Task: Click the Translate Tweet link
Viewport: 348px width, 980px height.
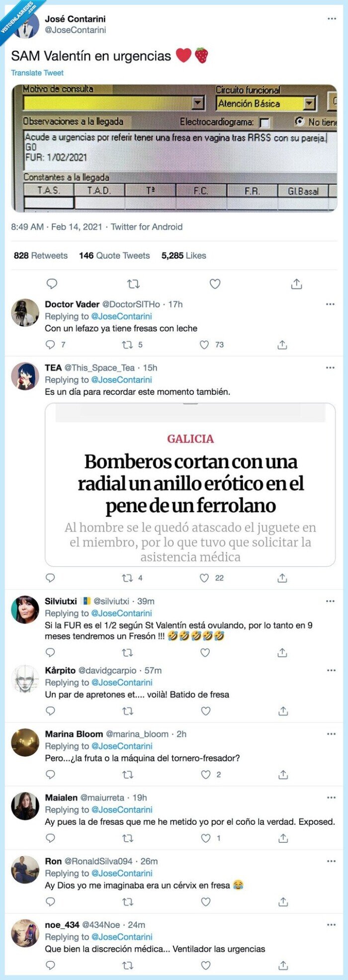Action: 37,73
